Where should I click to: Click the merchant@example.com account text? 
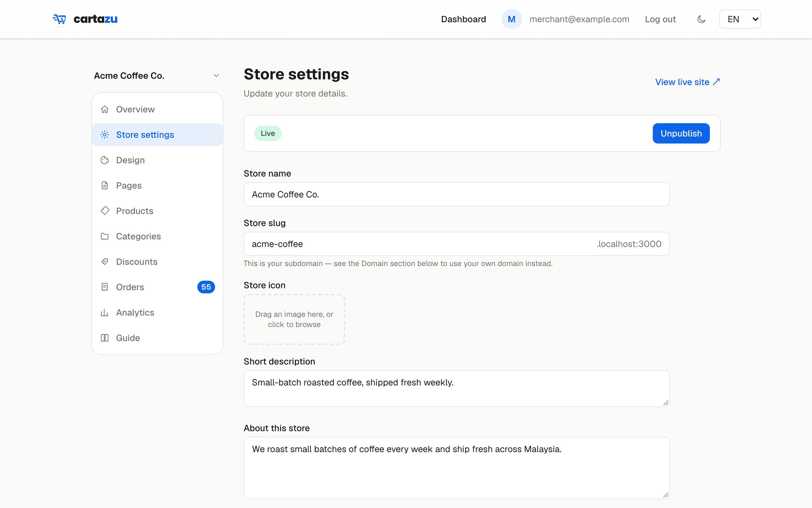coord(579,19)
